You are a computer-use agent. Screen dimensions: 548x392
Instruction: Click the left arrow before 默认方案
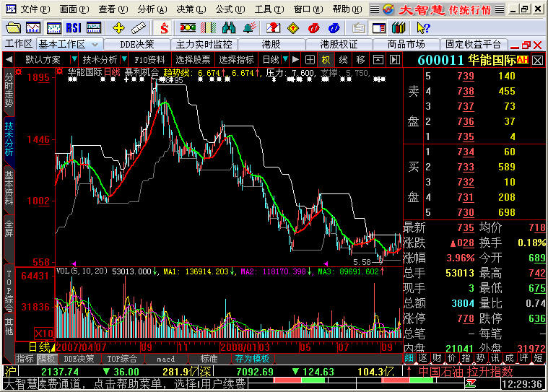[x=9, y=60]
